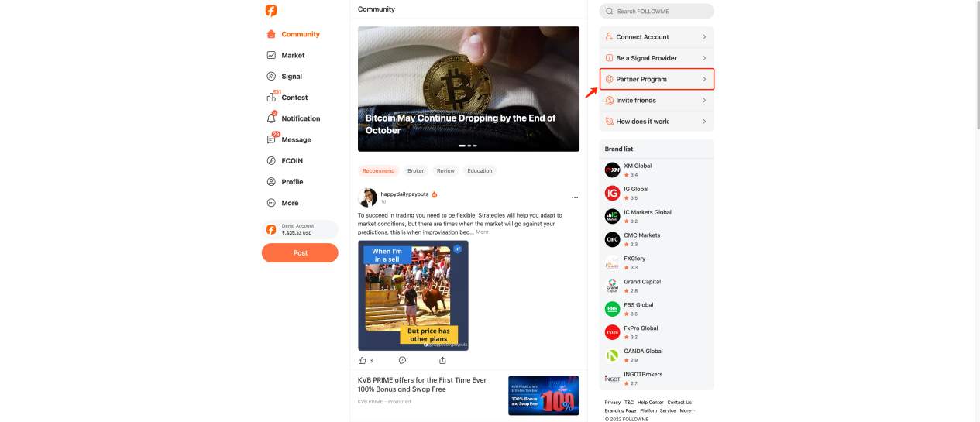The height and width of the screenshot is (422, 980).
Task: Expand the Connect Account chevron
Action: pos(704,36)
